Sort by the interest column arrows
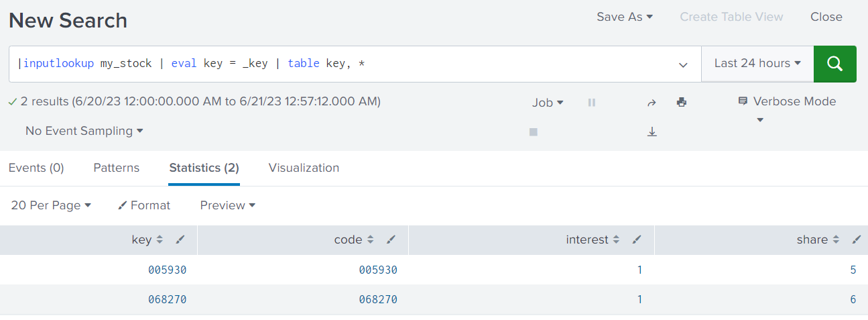The height and width of the screenshot is (320, 868). [x=617, y=239]
